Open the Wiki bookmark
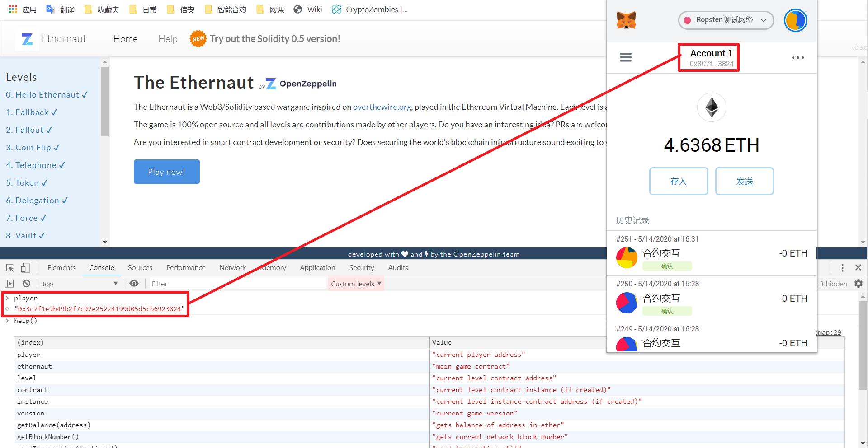 pyautogui.click(x=308, y=9)
